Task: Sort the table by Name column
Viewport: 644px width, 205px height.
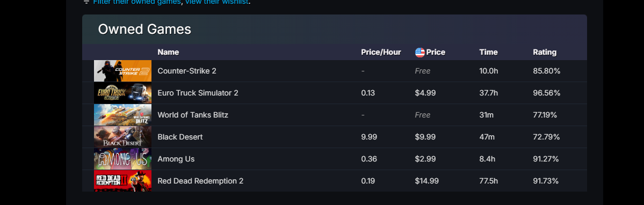Action: click(169, 52)
